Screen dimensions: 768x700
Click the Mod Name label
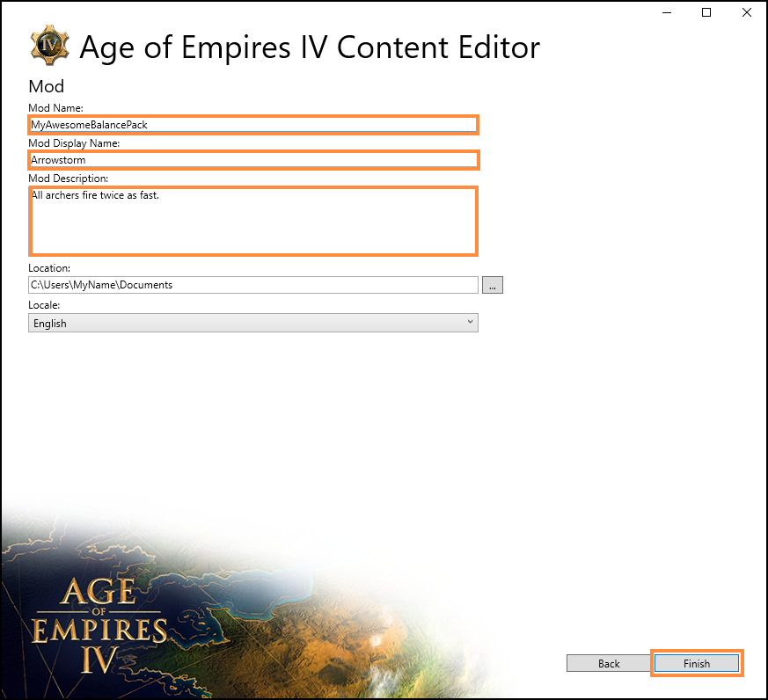point(55,107)
